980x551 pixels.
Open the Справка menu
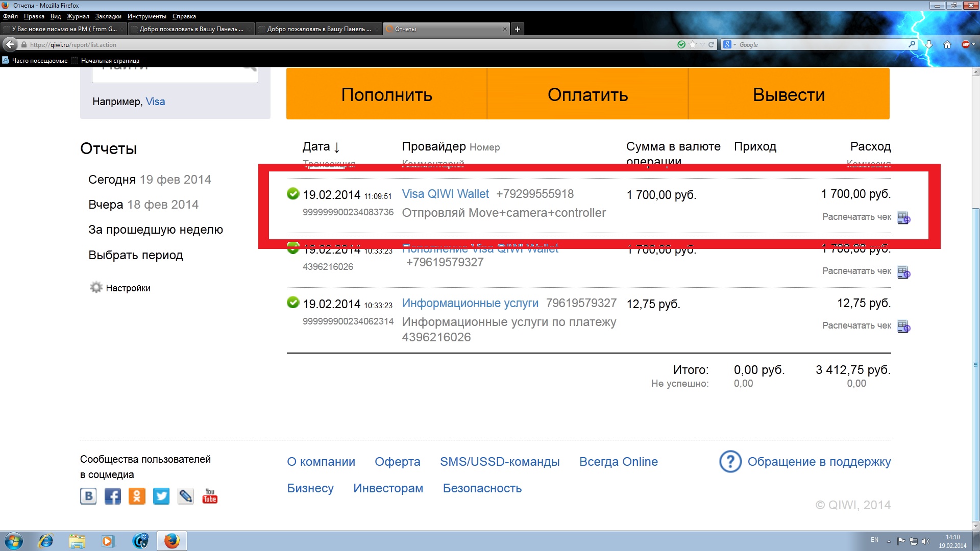click(184, 16)
